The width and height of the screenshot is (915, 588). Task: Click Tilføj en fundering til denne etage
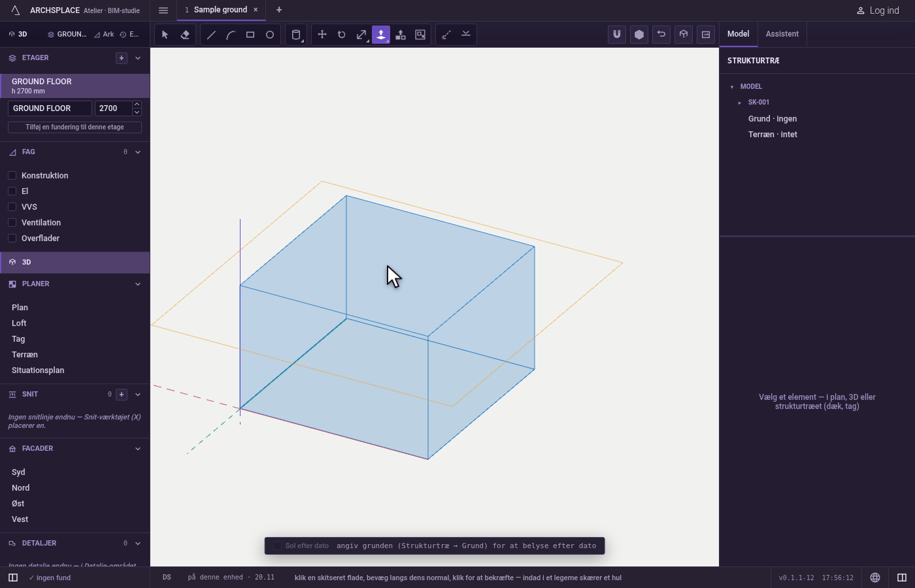click(x=75, y=127)
